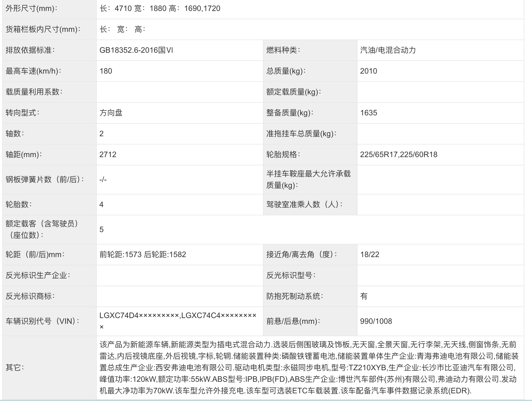Click the 钢板弹簧片数（前/后） label
532x401 pixels.
click(45, 180)
